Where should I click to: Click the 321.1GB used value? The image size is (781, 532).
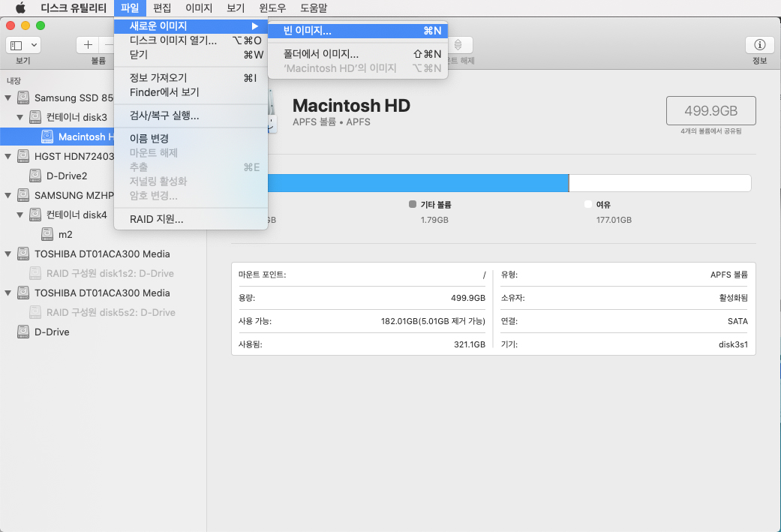click(x=469, y=344)
